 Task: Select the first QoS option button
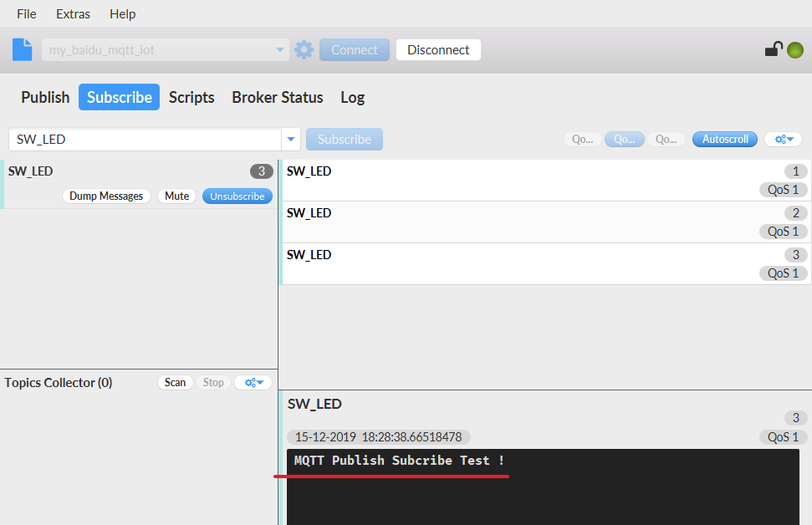(x=582, y=140)
